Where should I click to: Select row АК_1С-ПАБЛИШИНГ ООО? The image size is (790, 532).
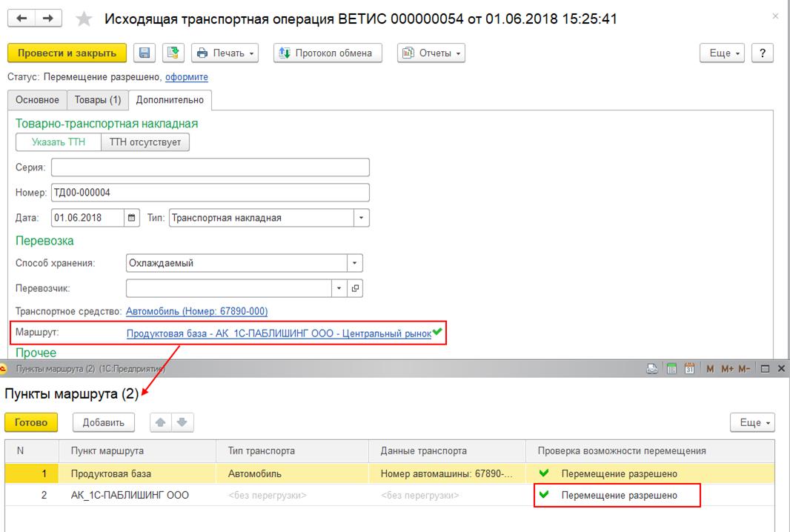coord(390,495)
